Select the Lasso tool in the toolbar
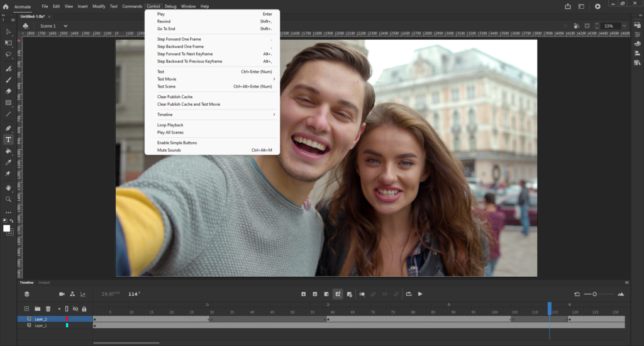This screenshot has width=644, height=346. pyautogui.click(x=8, y=54)
